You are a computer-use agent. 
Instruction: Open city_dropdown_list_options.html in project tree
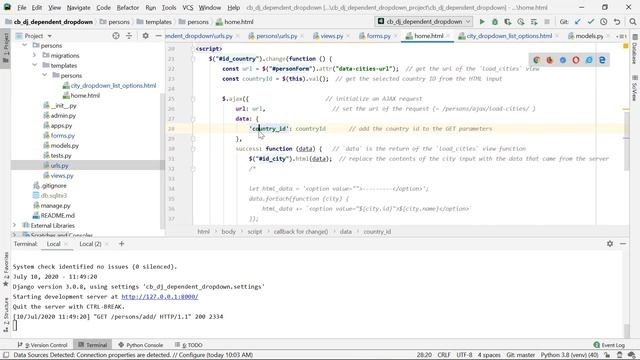click(113, 85)
